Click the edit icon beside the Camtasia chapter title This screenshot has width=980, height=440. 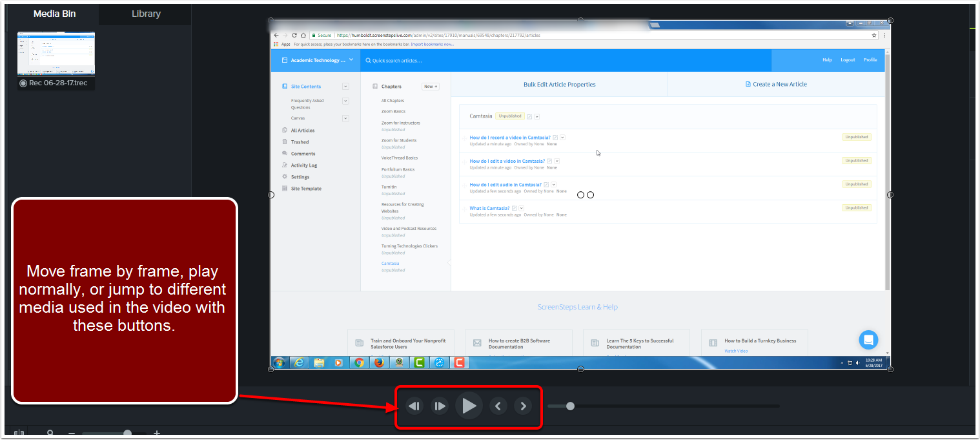coord(529,116)
